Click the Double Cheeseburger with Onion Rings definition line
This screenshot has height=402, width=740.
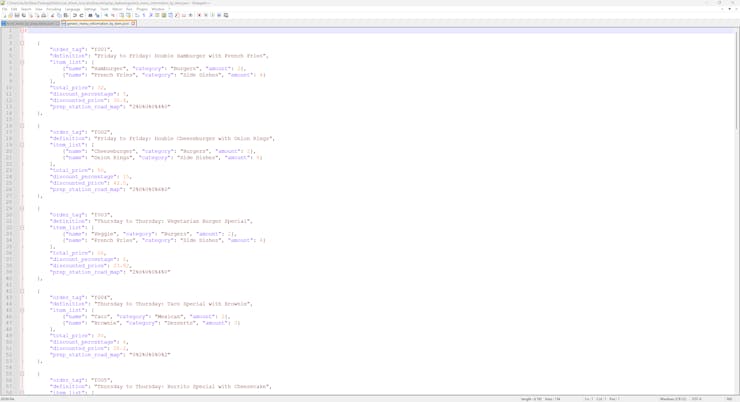(162, 138)
